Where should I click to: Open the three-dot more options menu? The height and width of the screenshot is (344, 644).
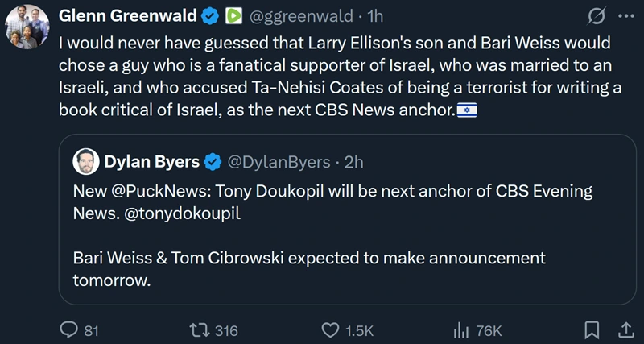(624, 15)
